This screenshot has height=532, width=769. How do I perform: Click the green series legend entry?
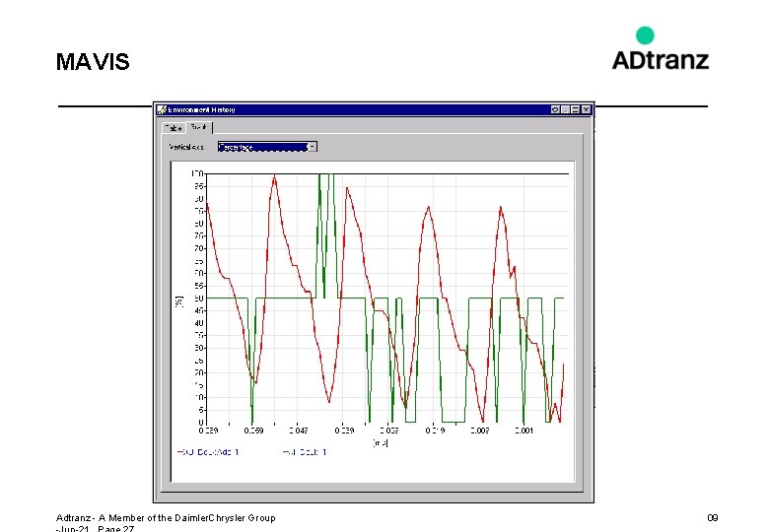[x=305, y=452]
